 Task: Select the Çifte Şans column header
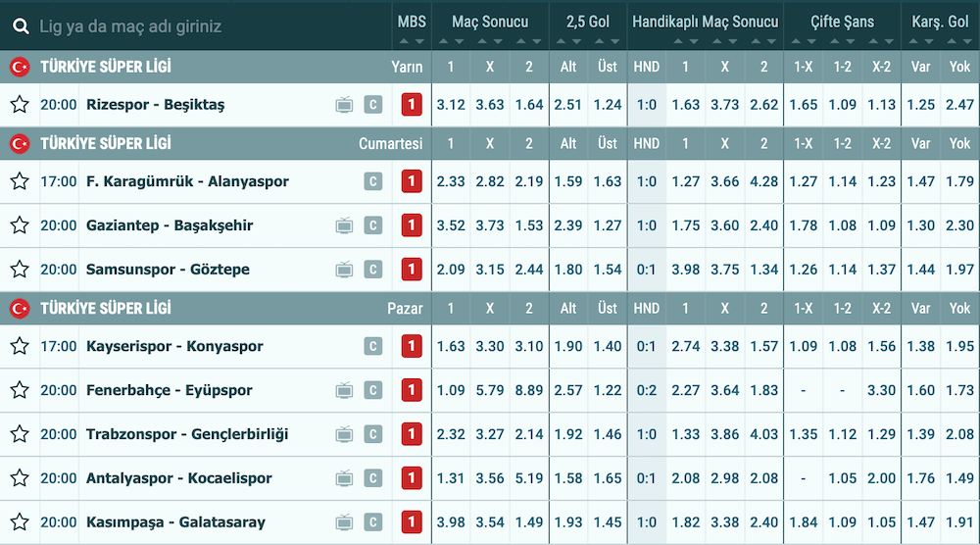[x=842, y=22]
